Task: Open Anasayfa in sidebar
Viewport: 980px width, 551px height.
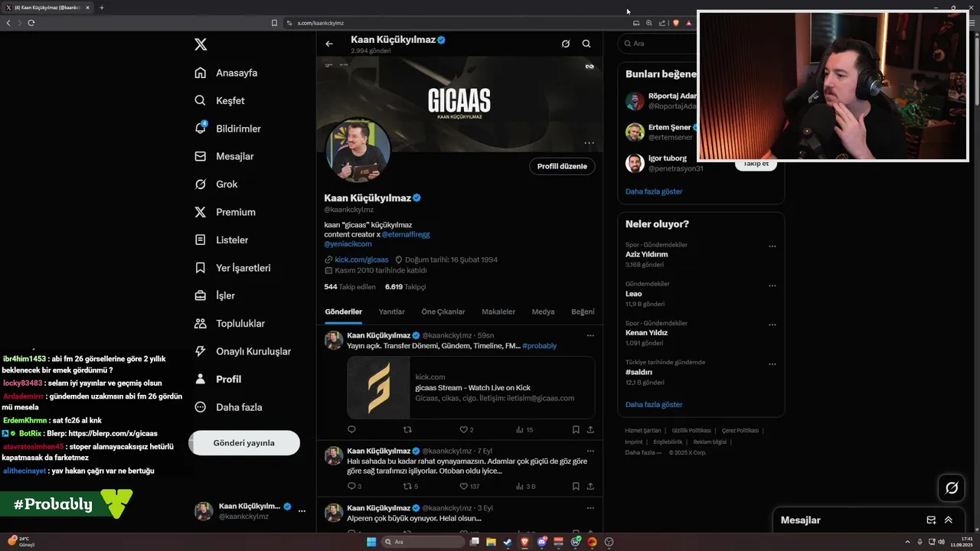Action: (x=226, y=73)
